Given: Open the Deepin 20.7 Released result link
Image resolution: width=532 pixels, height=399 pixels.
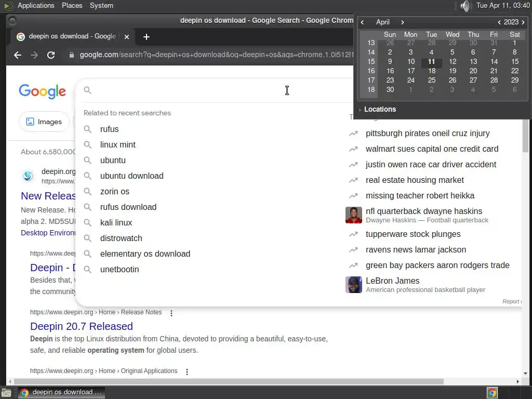Looking at the screenshot, I should [82, 326].
